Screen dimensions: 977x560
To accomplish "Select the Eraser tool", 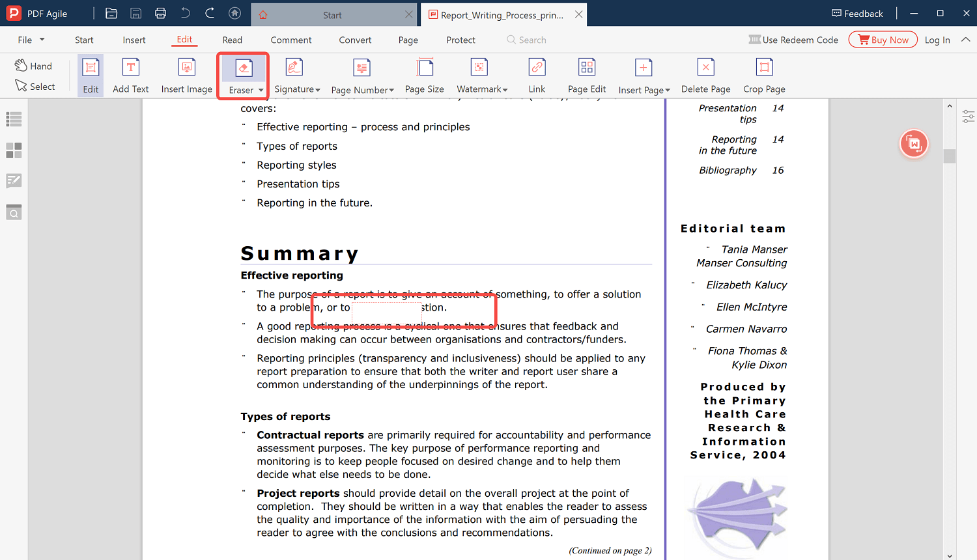I will (242, 75).
